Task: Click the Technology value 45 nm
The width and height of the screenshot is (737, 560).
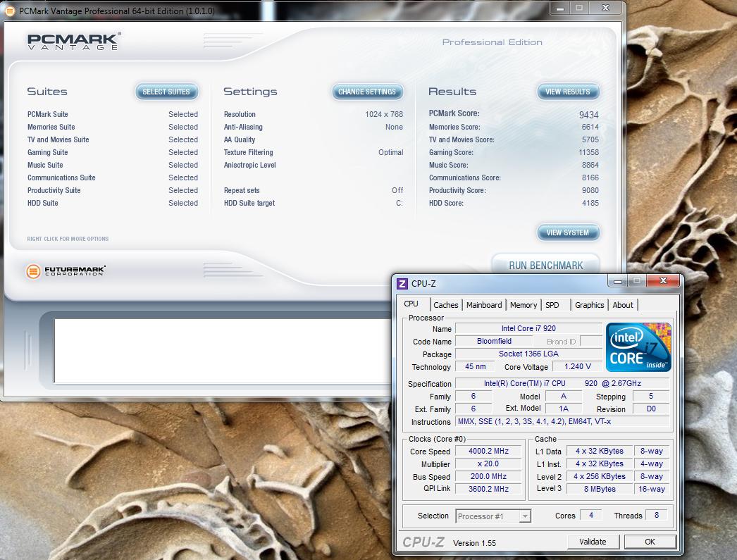Action: (x=475, y=366)
